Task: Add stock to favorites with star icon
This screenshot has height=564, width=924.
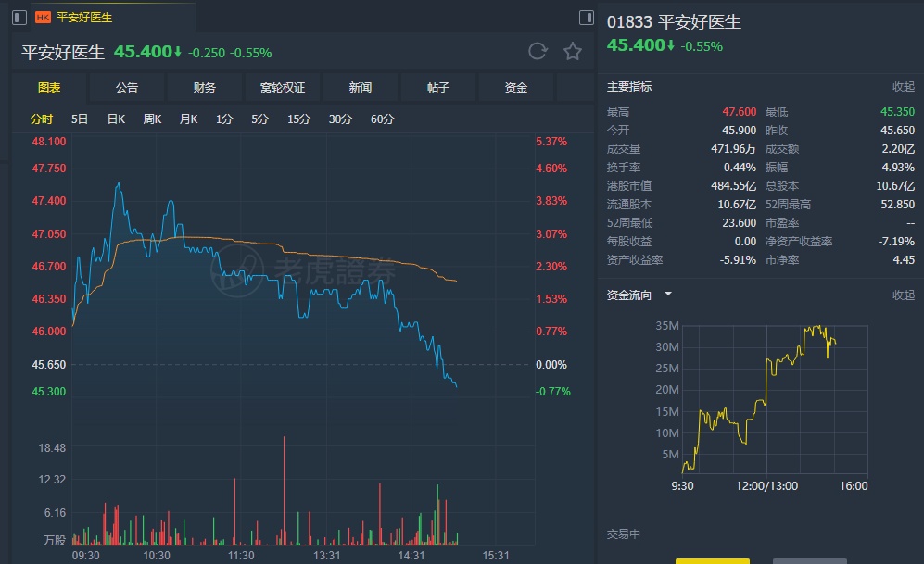Action: coord(573,52)
